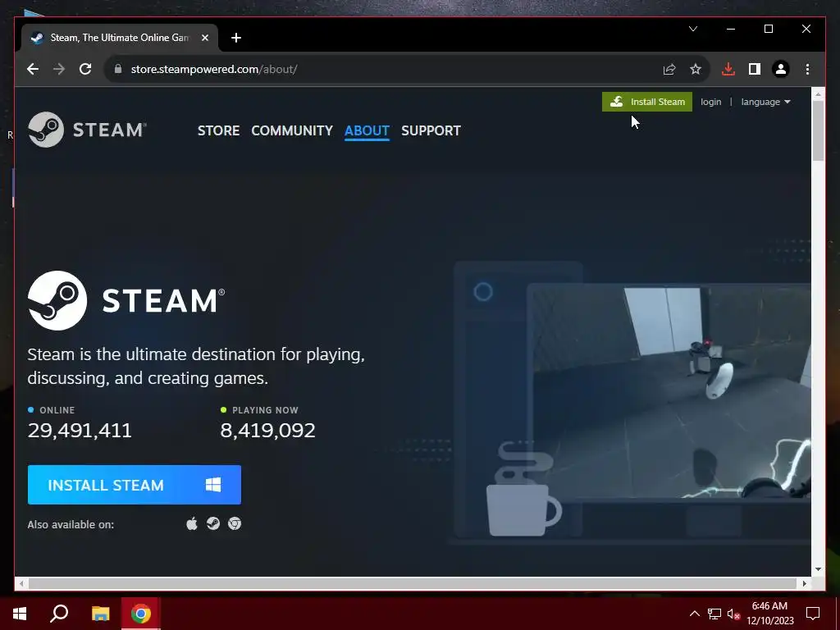Click the address bar URL

pos(214,69)
